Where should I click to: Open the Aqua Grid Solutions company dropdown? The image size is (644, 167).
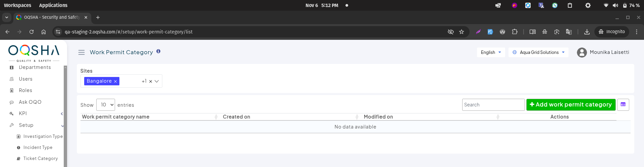pyautogui.click(x=538, y=53)
